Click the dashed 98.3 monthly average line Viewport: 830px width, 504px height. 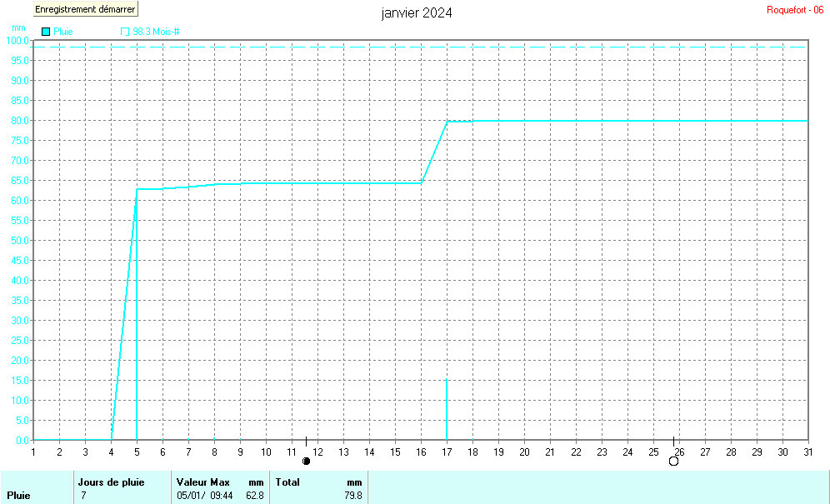tap(421, 47)
